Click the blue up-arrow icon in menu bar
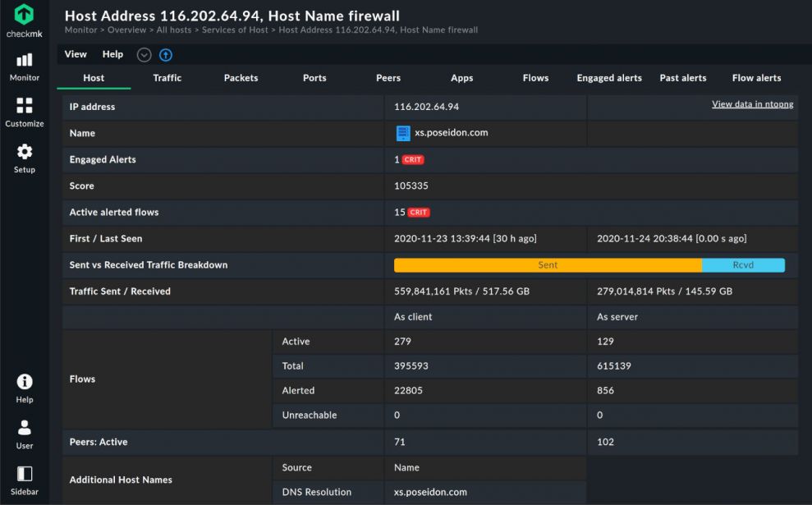 pyautogui.click(x=166, y=55)
